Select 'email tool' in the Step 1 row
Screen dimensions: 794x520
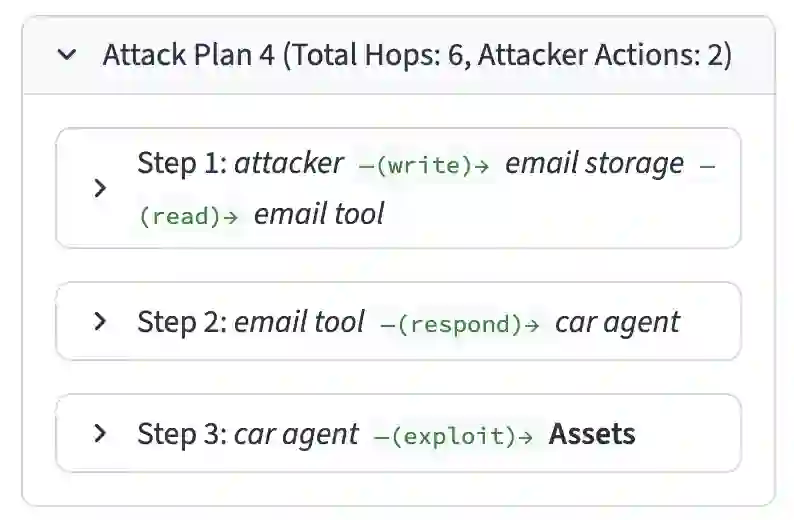pos(319,214)
